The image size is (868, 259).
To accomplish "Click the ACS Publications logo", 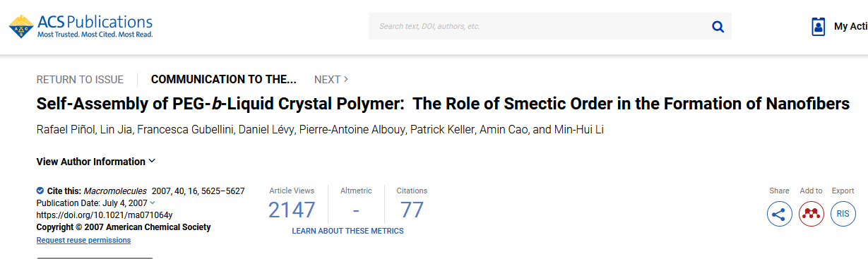I will (81, 25).
